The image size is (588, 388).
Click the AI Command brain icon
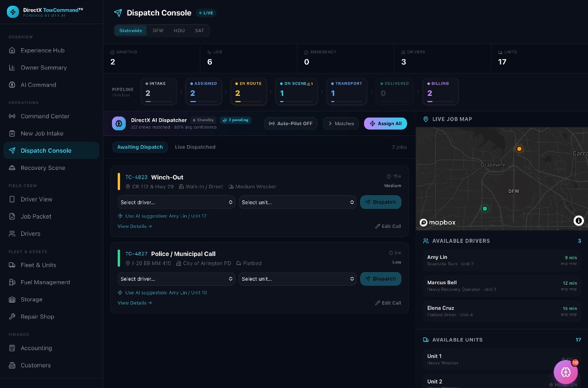pyautogui.click(x=12, y=85)
